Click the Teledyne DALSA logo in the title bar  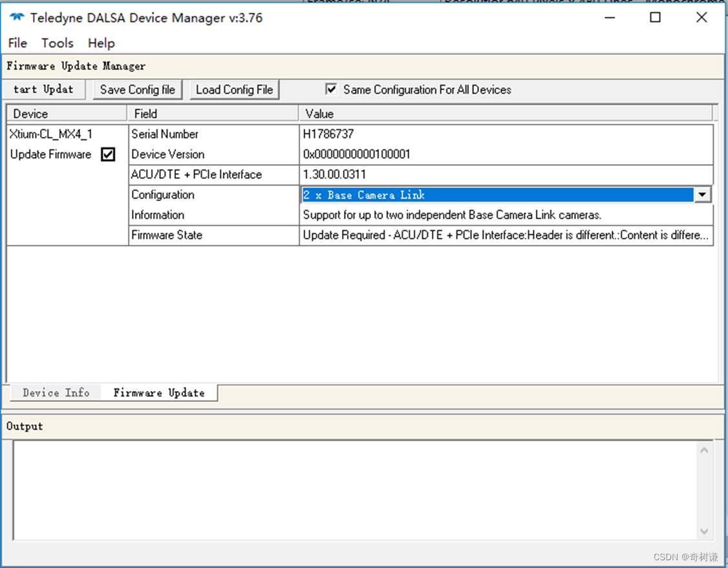[17, 17]
